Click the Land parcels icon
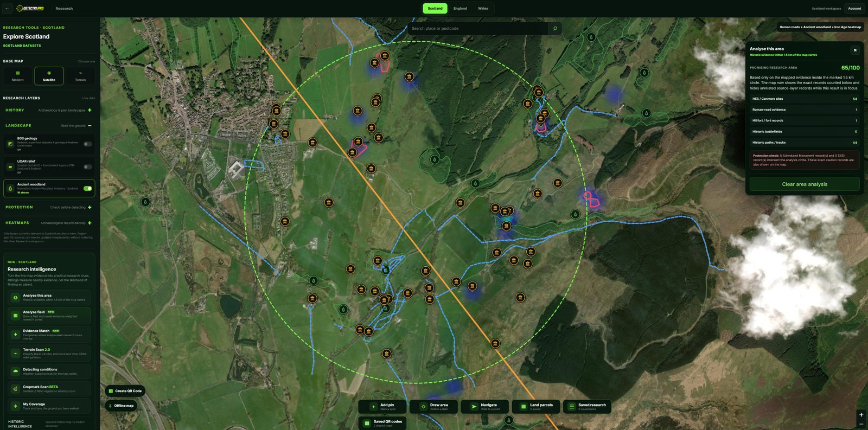 pyautogui.click(x=524, y=407)
